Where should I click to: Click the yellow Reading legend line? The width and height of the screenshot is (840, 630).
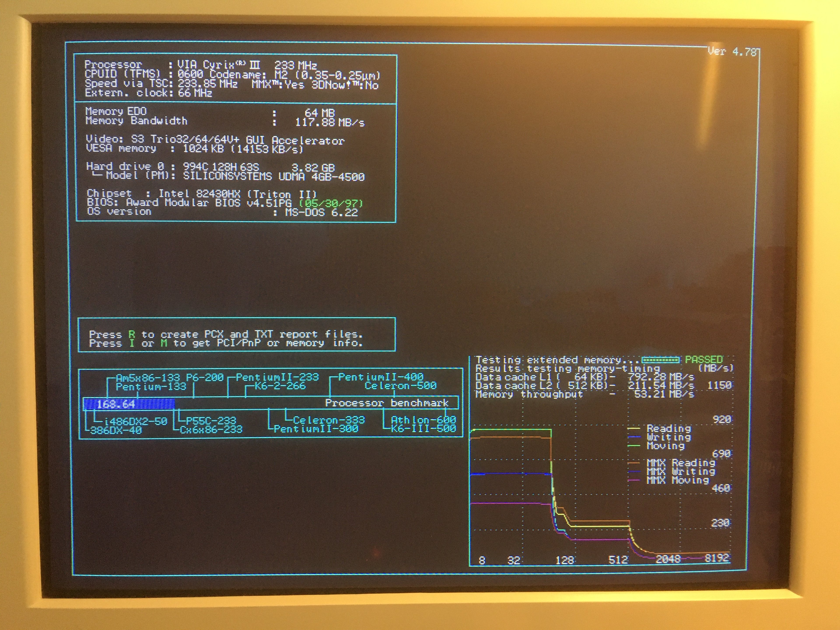(633, 429)
